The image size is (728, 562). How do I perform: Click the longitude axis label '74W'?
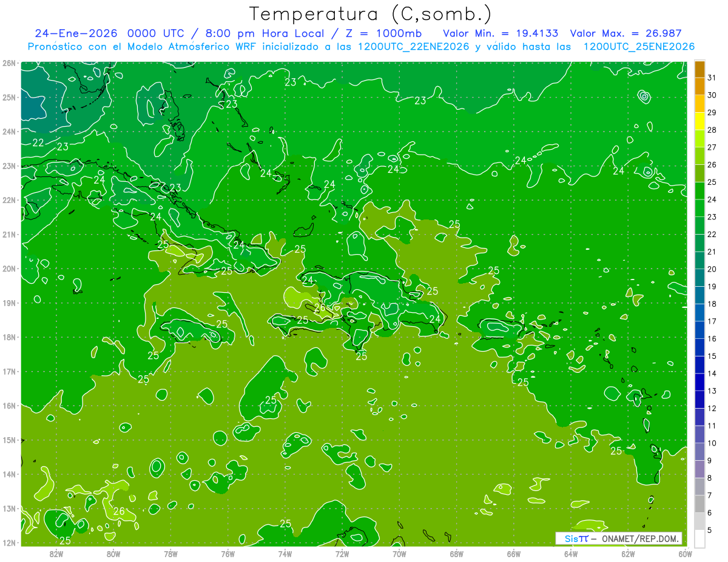pyautogui.click(x=285, y=554)
